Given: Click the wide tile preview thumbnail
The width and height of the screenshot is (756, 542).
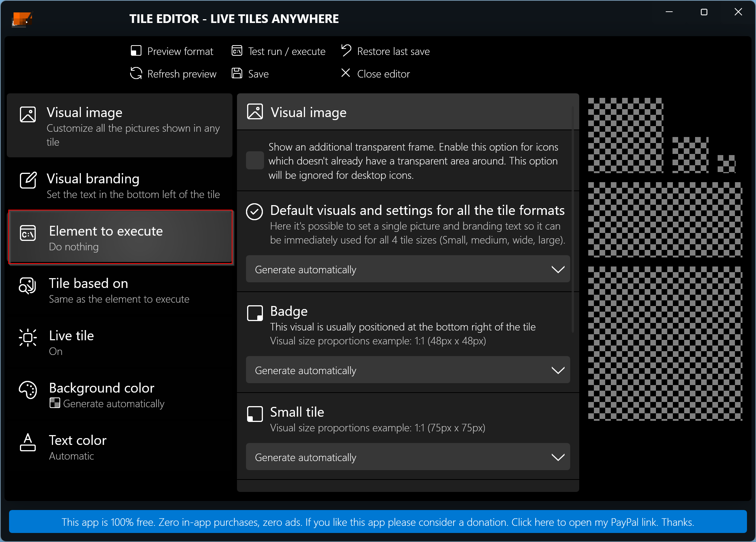Looking at the screenshot, I should 665,220.
